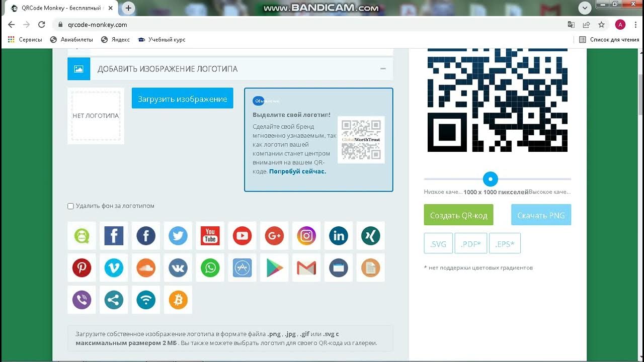This screenshot has height=362, width=644.
Task: Select the LinkedIn logo
Action: (x=339, y=236)
